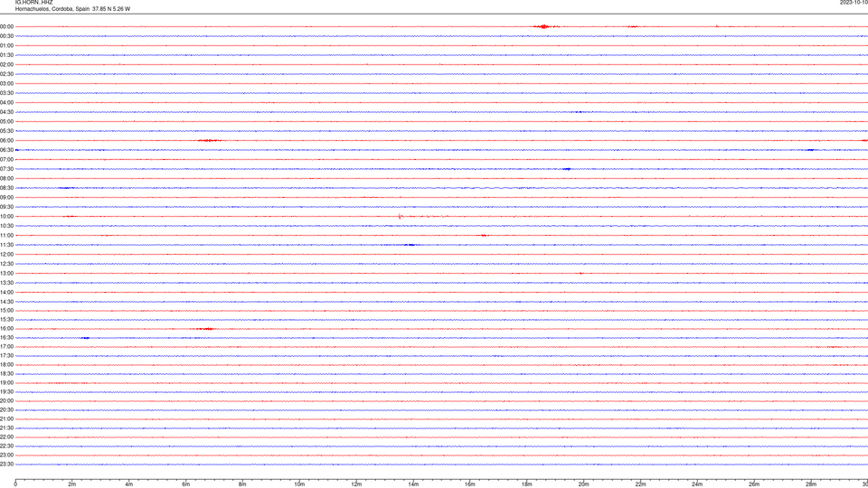This screenshot has height=488, width=868.
Task: Select the 16:00 trace time label
Action: pyautogui.click(x=6, y=329)
